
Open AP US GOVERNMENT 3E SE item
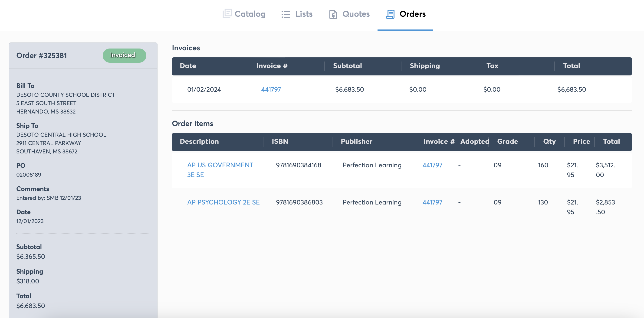(x=220, y=170)
